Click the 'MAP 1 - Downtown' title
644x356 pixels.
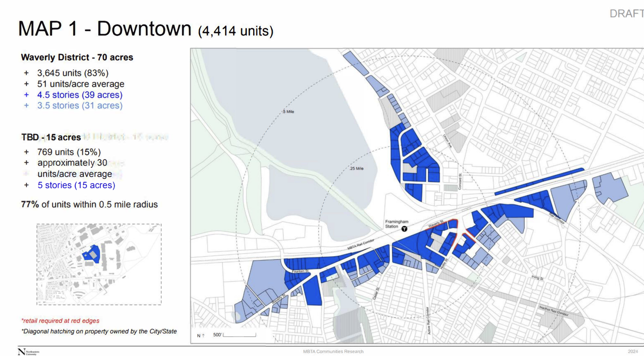pyautogui.click(x=105, y=29)
